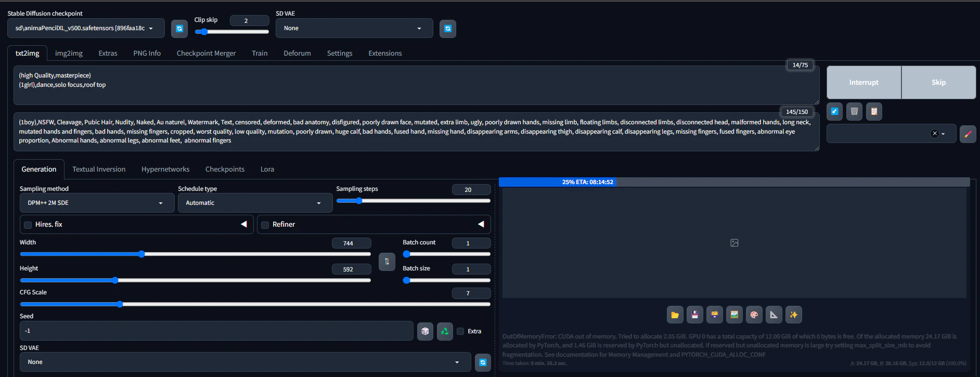Click the Sampling steps slider handle
The width and height of the screenshot is (980, 377).
click(359, 201)
